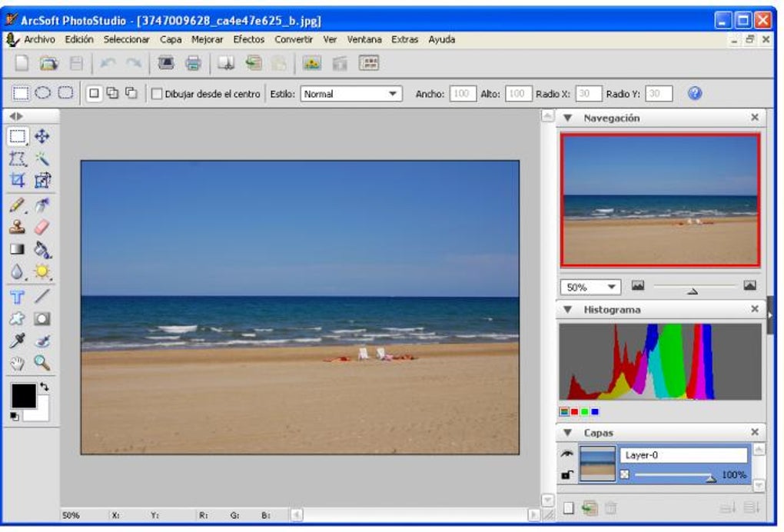Select the Paint Bucket fill tool
Image resolution: width=784 pixels, height=532 pixels.
tap(42, 249)
